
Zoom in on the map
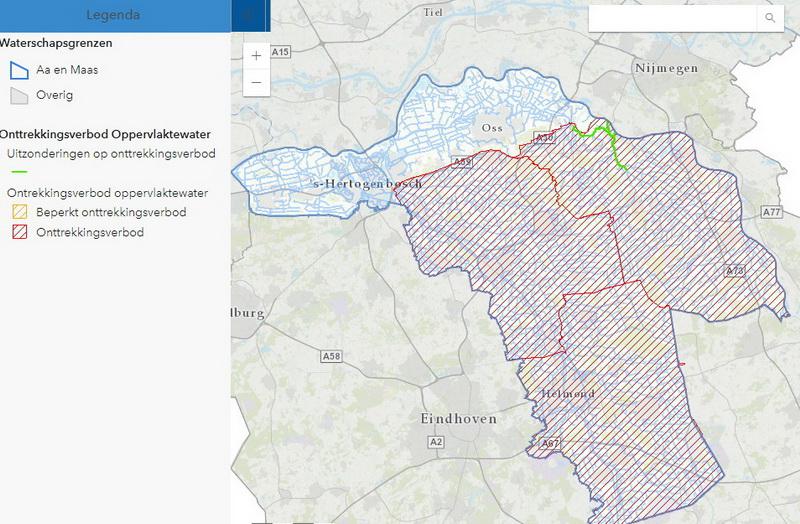coord(257,56)
